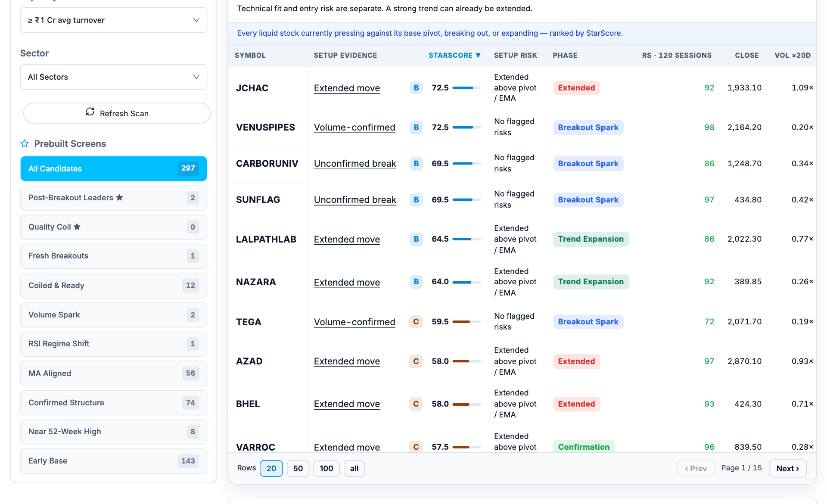The image size is (827, 504).
Task: Open VENUSPIPES Volume-confirmed evidence link
Action: coord(354,128)
